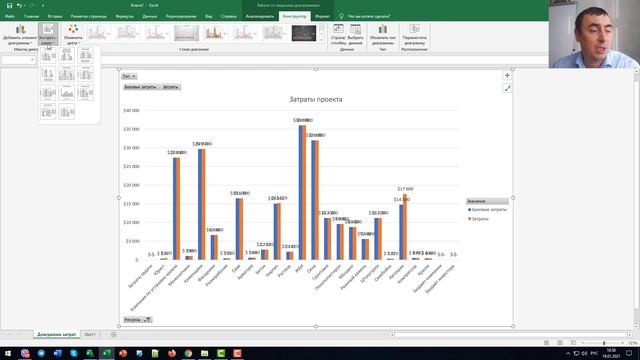Open Firefox from the taskbar
The height and width of the screenshot is (360, 640).
(x=172, y=353)
